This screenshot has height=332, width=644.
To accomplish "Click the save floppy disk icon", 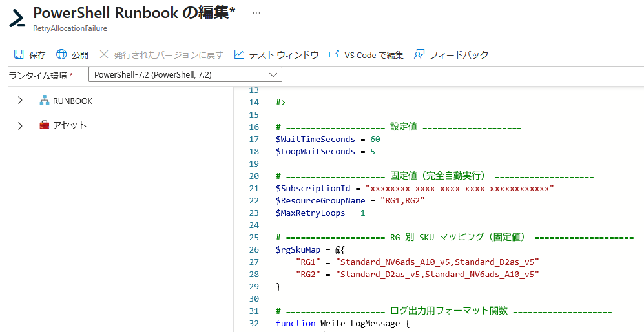I will point(19,55).
